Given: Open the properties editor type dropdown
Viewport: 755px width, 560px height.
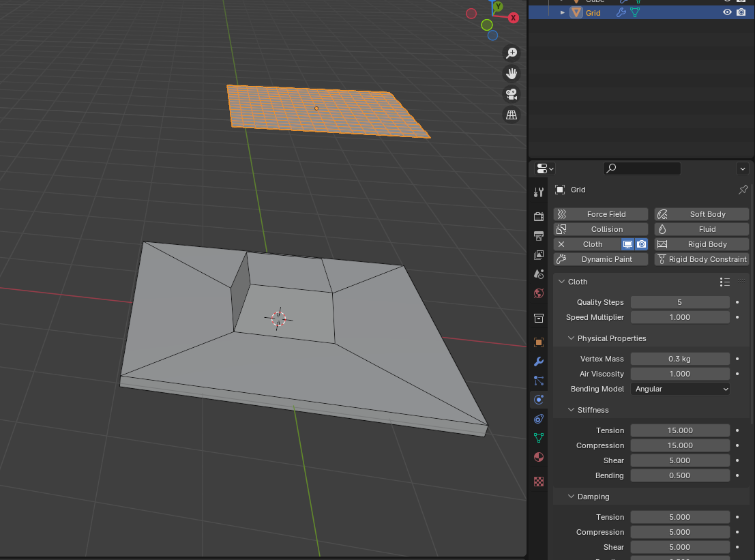Looking at the screenshot, I should tap(545, 168).
